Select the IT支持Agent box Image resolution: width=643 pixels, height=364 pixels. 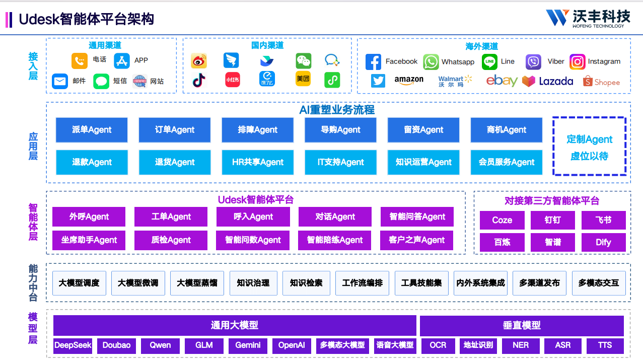(x=340, y=162)
